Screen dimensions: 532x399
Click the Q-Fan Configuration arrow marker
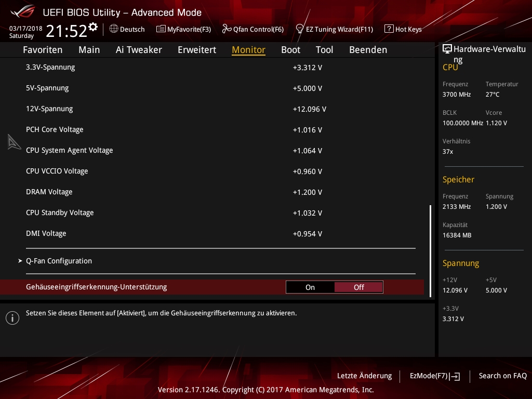(x=20, y=261)
